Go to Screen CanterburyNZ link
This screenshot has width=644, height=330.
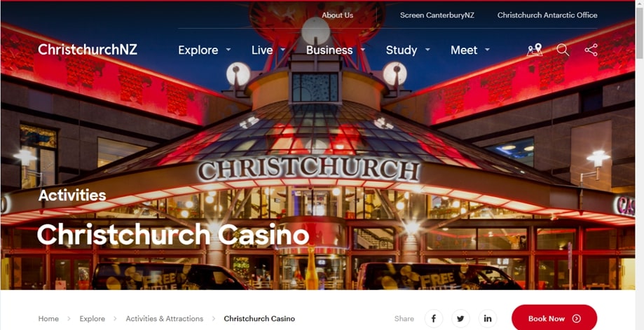click(437, 15)
